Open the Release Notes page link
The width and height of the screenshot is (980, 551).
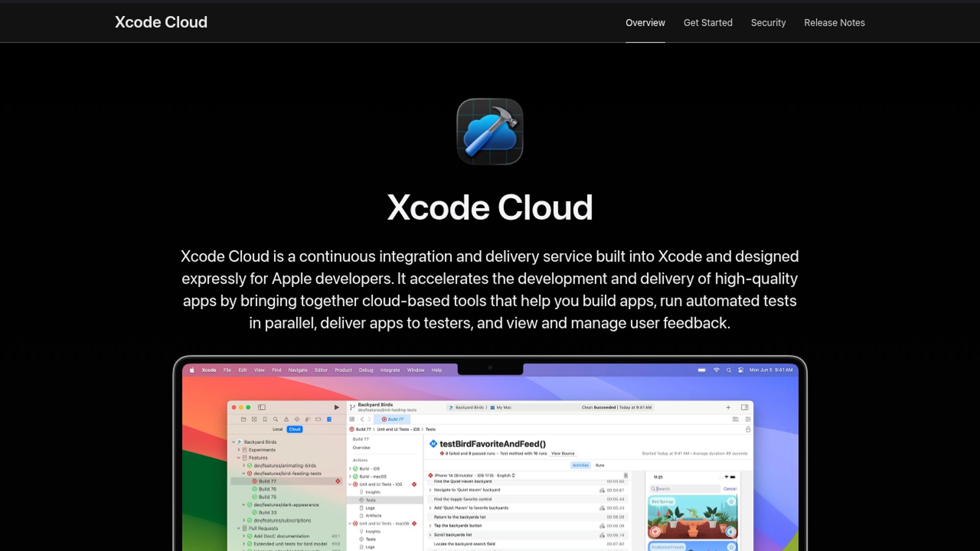tap(835, 23)
